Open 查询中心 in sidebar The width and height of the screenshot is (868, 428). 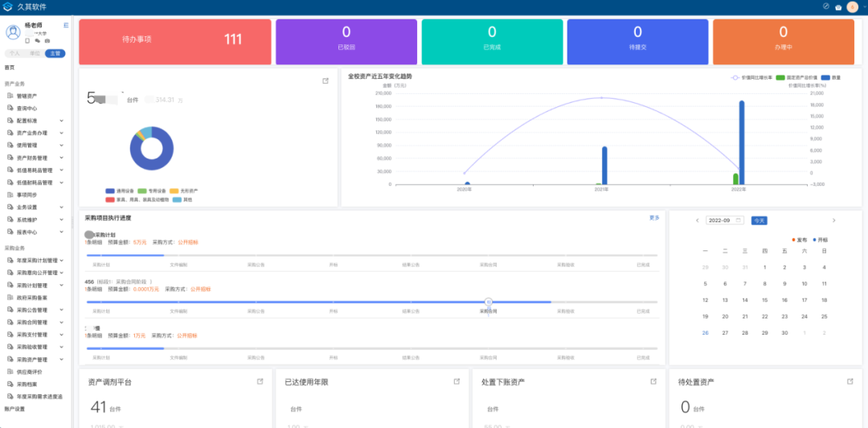27,108
